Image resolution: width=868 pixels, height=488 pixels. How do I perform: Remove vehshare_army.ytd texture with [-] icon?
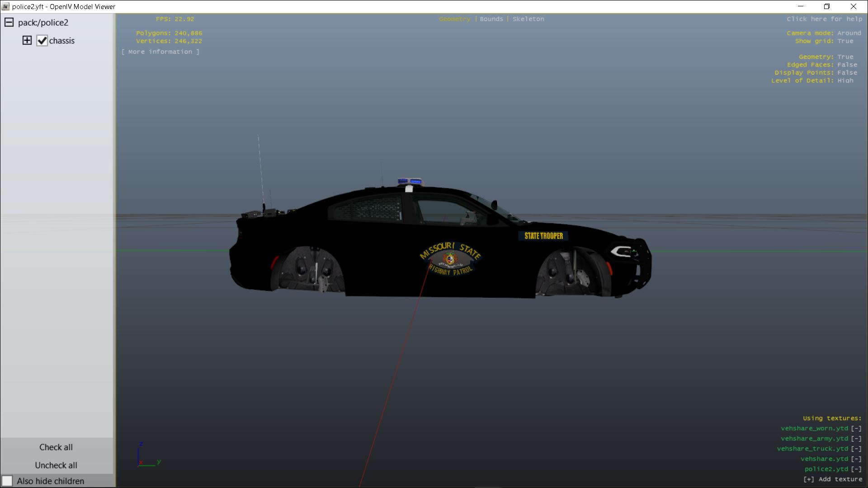click(856, 439)
